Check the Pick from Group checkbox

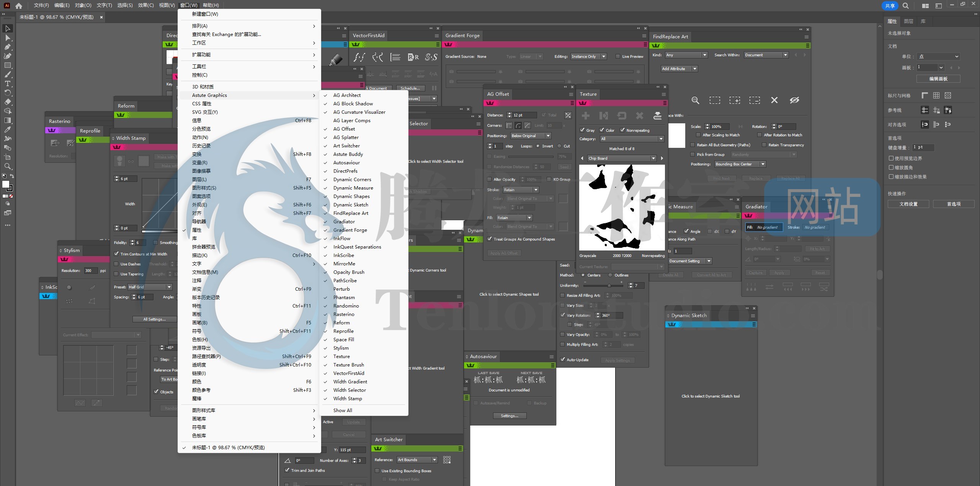click(x=693, y=155)
